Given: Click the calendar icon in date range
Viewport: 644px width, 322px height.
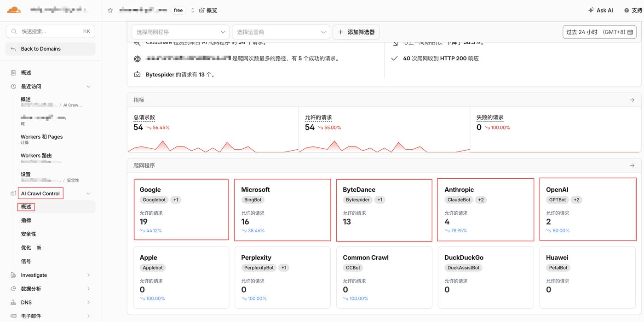Looking at the screenshot, I should pos(630,32).
